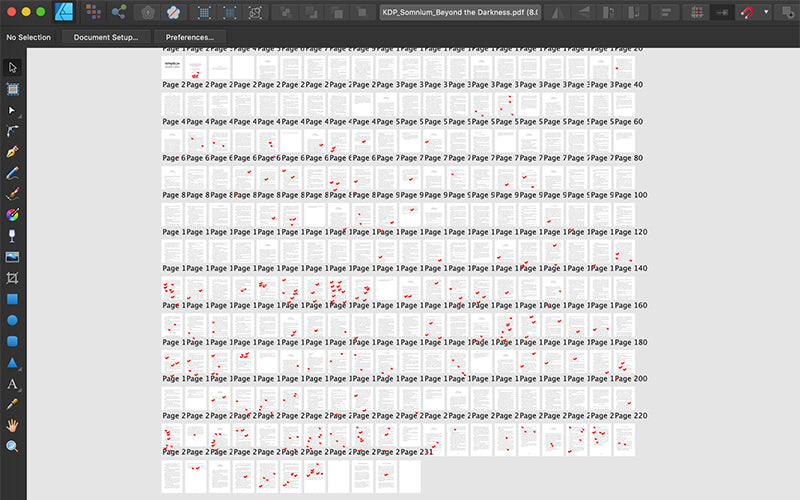Click the Preferences button
Image resolution: width=800 pixels, height=500 pixels.
(x=190, y=37)
